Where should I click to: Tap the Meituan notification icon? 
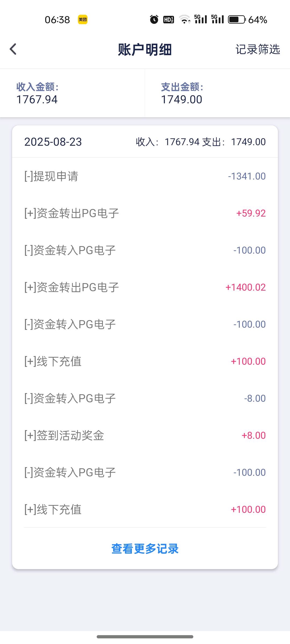pos(83,20)
